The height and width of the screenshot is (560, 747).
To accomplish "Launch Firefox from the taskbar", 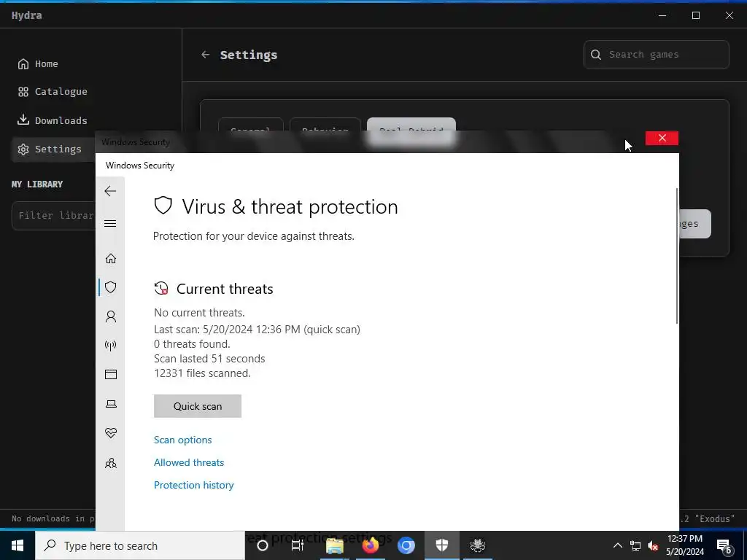I will click(x=370, y=545).
